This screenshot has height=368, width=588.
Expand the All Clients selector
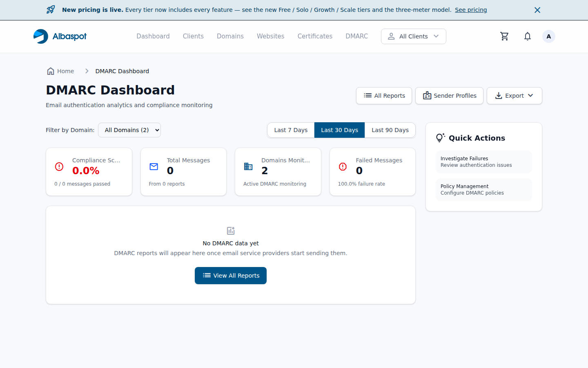pos(414,36)
